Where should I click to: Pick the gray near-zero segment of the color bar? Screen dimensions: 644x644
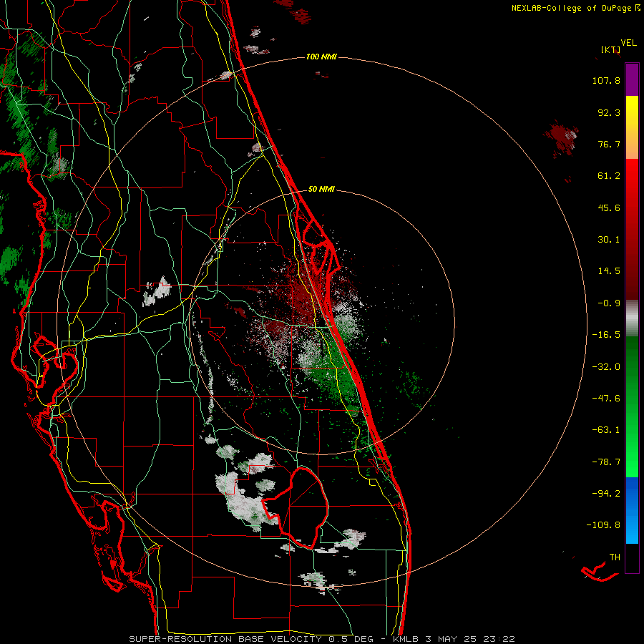632,317
